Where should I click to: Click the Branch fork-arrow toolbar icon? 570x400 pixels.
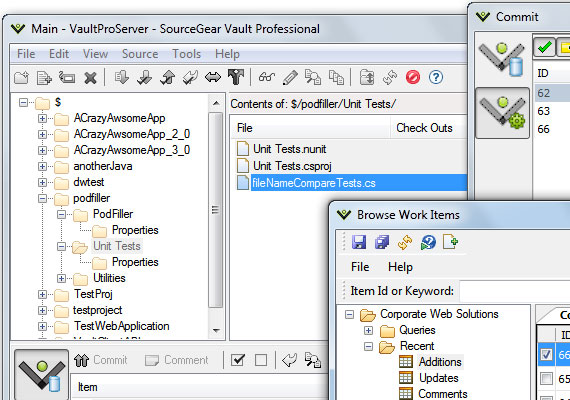tap(236, 77)
